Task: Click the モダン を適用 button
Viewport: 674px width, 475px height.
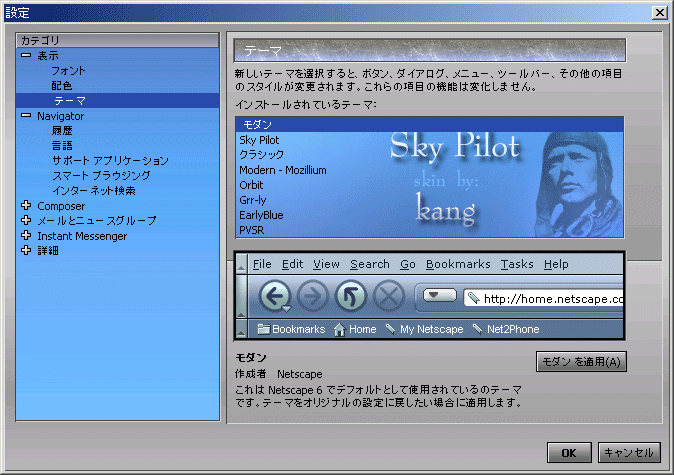Action: coord(581,362)
